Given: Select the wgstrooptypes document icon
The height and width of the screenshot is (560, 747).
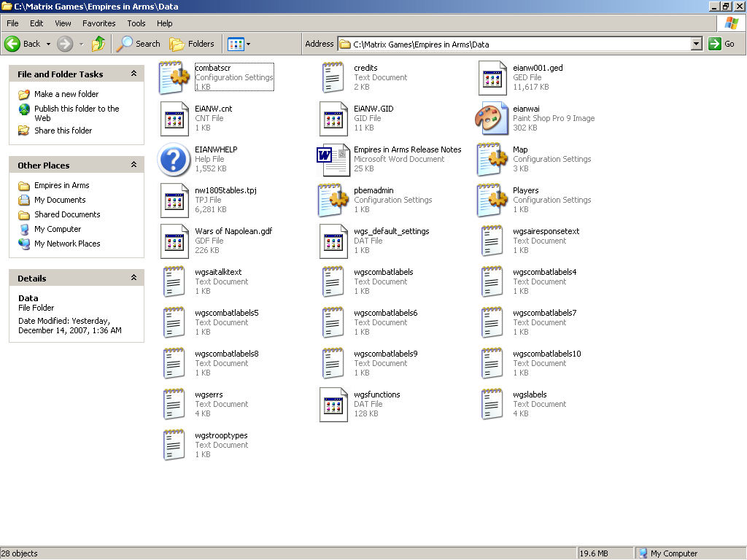Looking at the screenshot, I should pos(174,446).
